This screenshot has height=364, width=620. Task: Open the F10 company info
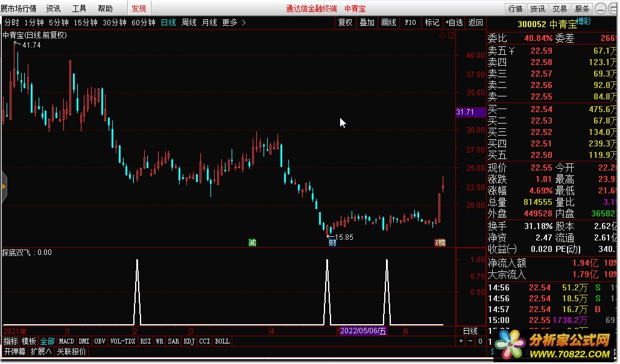point(411,23)
